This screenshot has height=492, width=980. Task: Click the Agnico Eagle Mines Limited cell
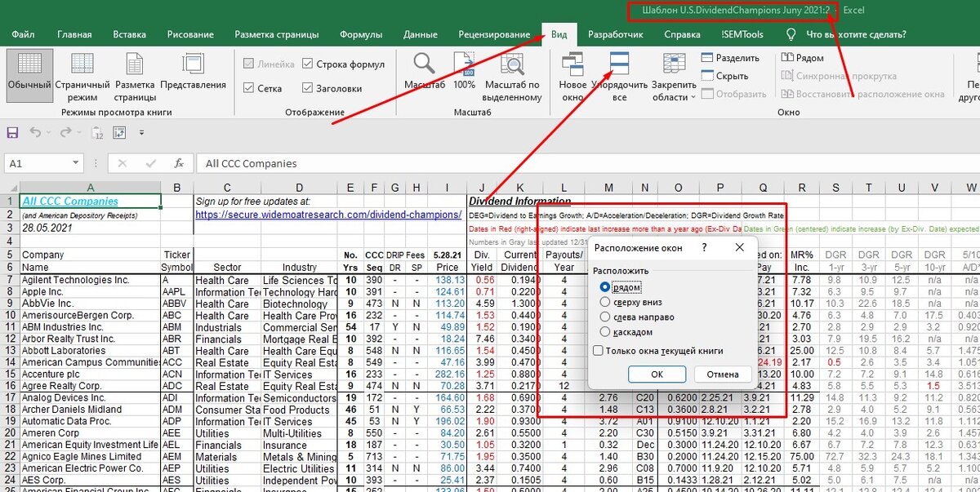[x=90, y=456]
